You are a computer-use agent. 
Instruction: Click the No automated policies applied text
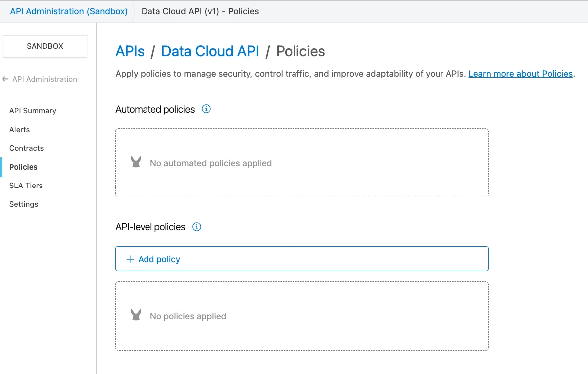coord(211,163)
